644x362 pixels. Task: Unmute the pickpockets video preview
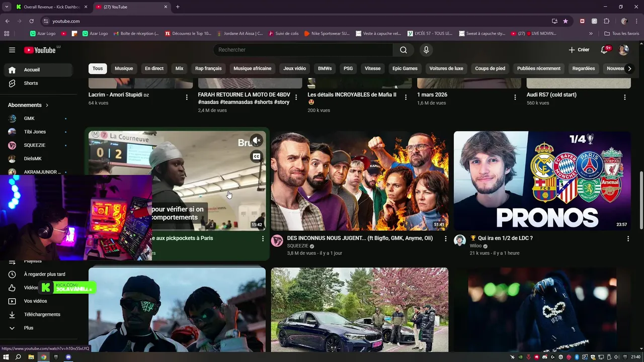click(257, 140)
